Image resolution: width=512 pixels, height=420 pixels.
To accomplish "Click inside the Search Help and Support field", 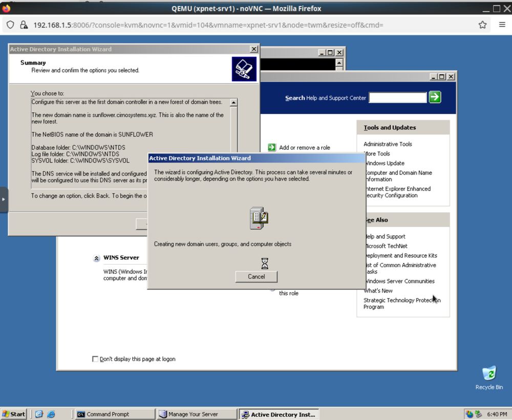I will pyautogui.click(x=398, y=97).
